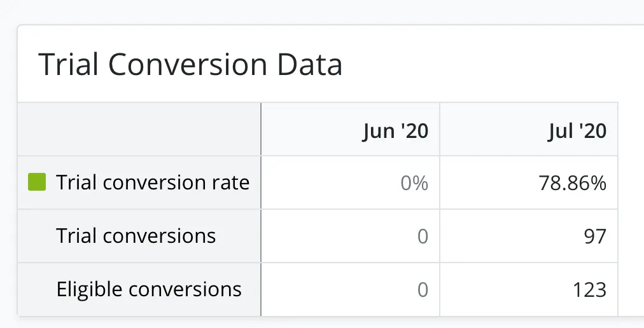The image size is (644, 328).
Task: Click blank space right of Jul '20 header
Action: [x=631, y=129]
